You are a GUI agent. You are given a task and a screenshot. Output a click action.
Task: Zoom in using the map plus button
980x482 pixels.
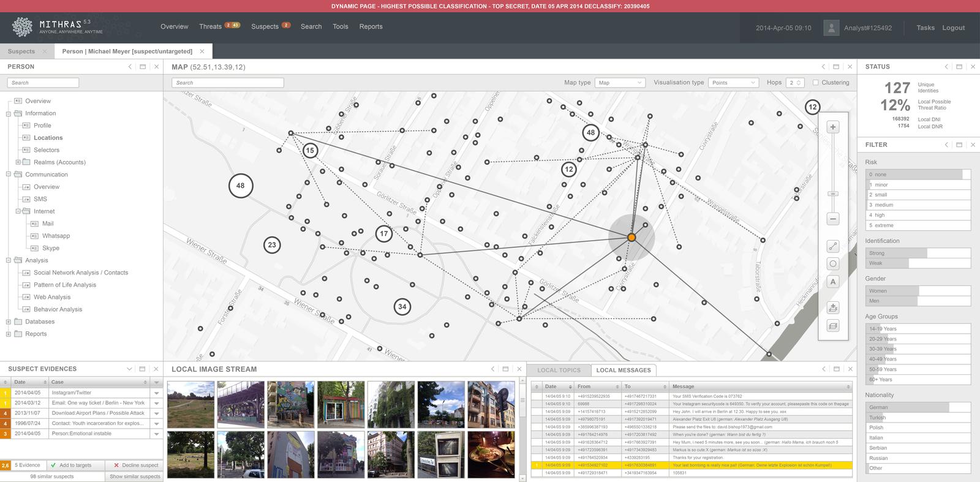(x=833, y=127)
